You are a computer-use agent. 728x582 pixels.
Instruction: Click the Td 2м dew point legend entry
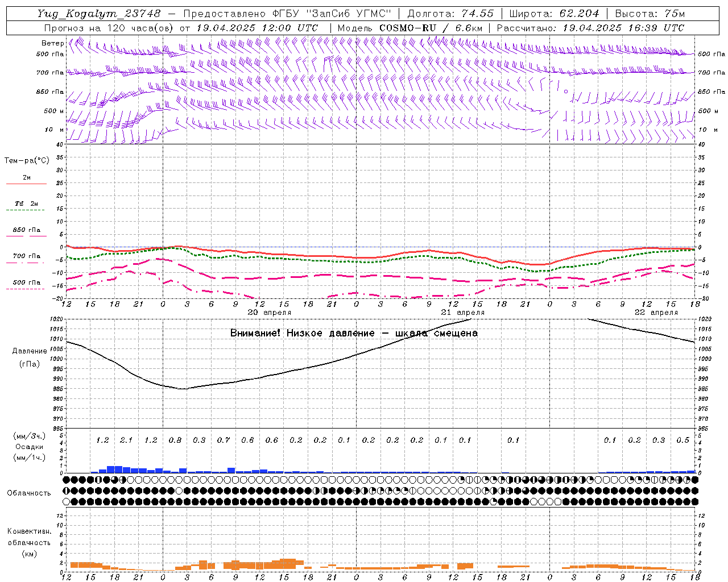[x=26, y=205]
